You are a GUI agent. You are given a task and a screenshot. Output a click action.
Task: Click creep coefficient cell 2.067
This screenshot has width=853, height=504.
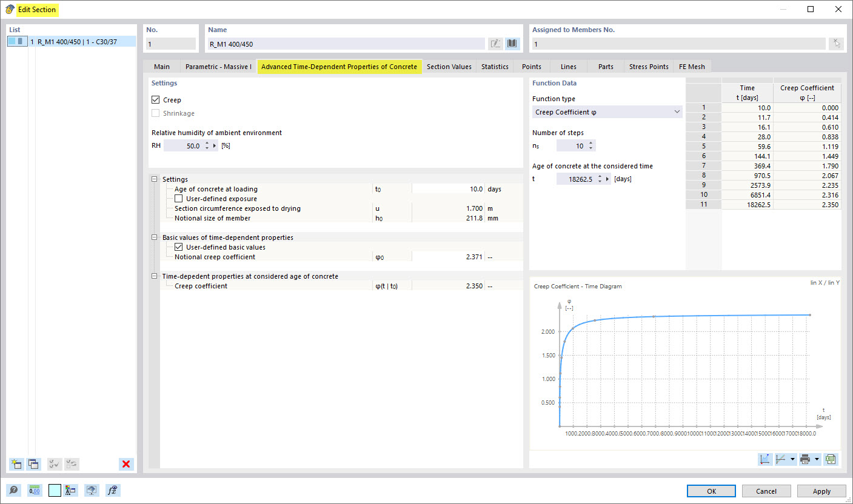tap(808, 176)
